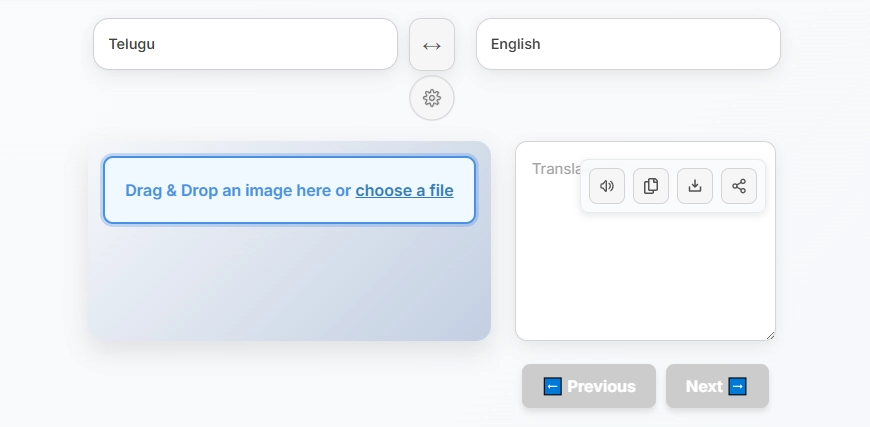Click the choose a file link
Screen dimensions: 870x427
(404, 190)
